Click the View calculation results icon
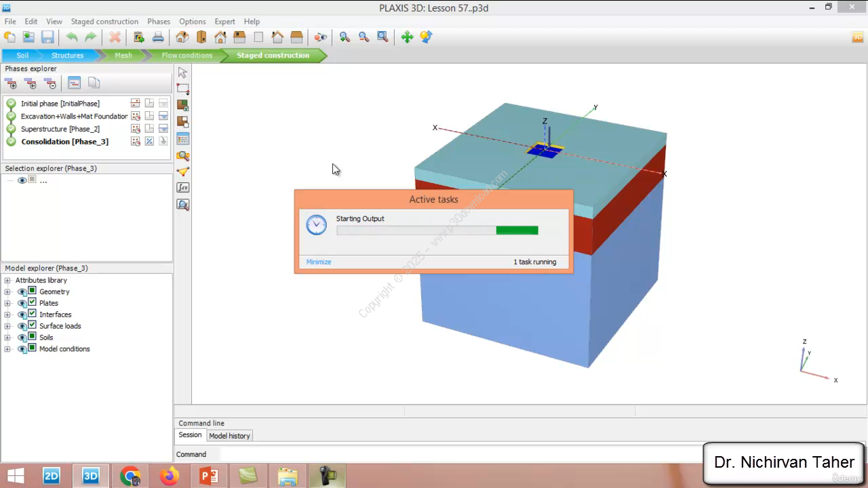Image resolution: width=868 pixels, height=488 pixels. (182, 204)
